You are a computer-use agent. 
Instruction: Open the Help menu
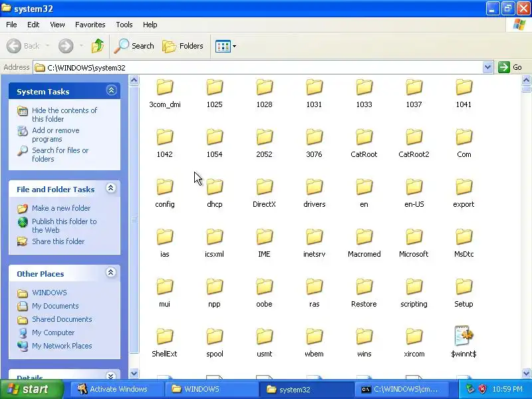(150, 25)
